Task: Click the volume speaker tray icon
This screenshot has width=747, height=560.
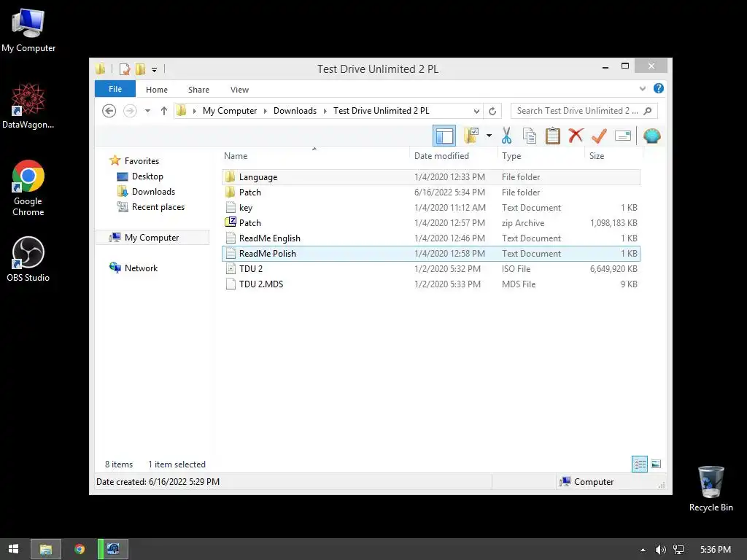Action: coord(661,550)
